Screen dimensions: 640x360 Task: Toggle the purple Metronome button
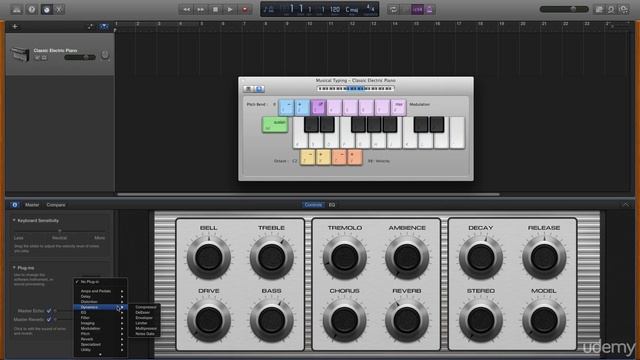coord(429,9)
